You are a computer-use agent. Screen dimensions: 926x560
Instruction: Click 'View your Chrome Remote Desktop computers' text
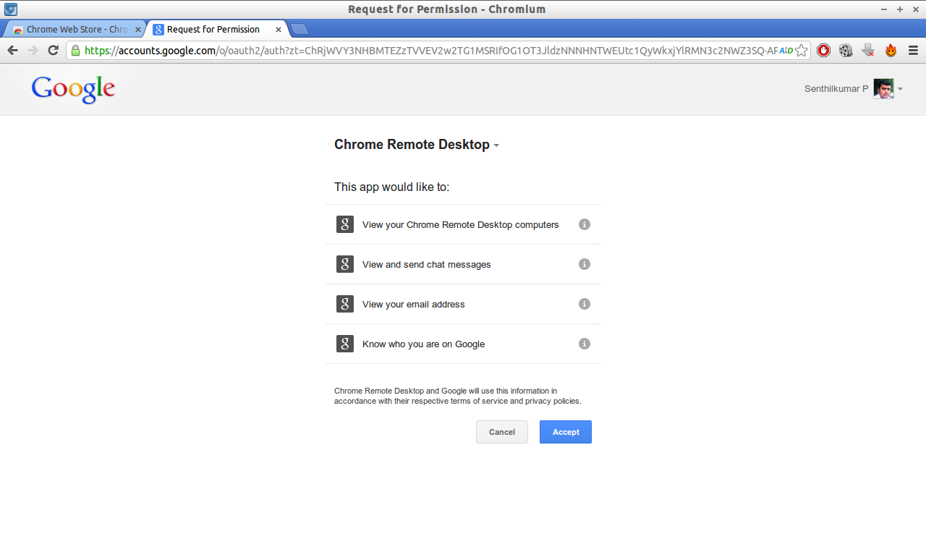pos(461,225)
